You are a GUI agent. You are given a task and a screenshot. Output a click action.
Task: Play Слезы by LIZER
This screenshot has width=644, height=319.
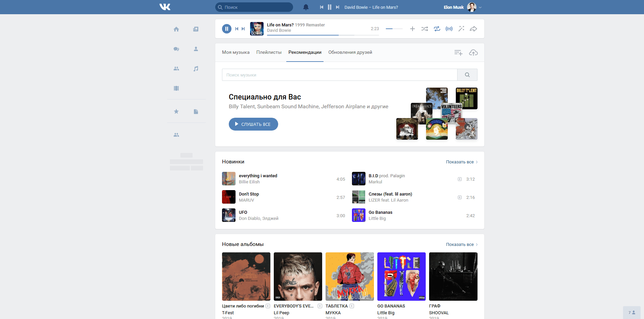(414, 197)
